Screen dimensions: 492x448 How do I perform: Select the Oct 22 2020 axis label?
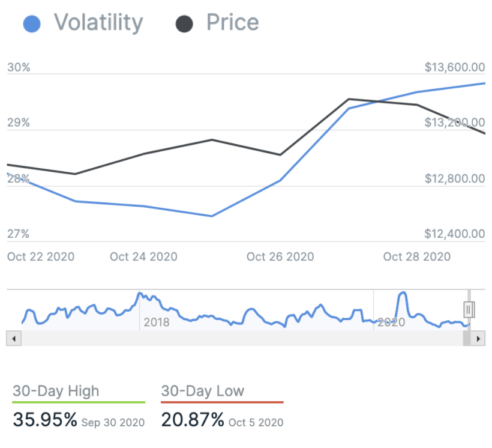[x=41, y=257]
